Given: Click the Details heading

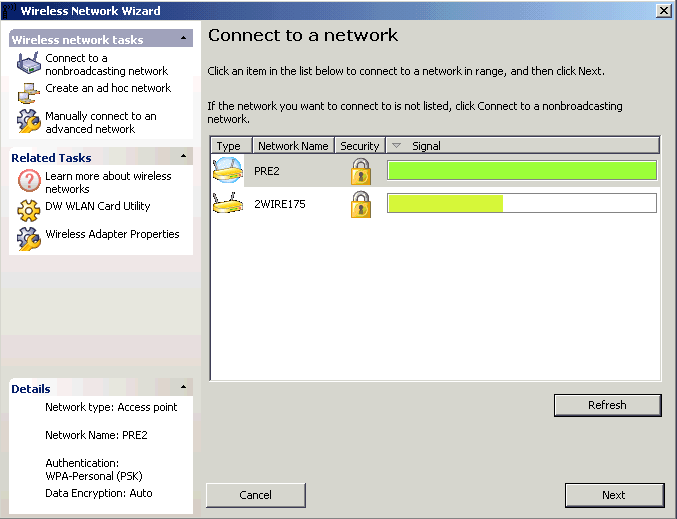Looking at the screenshot, I should (31, 389).
